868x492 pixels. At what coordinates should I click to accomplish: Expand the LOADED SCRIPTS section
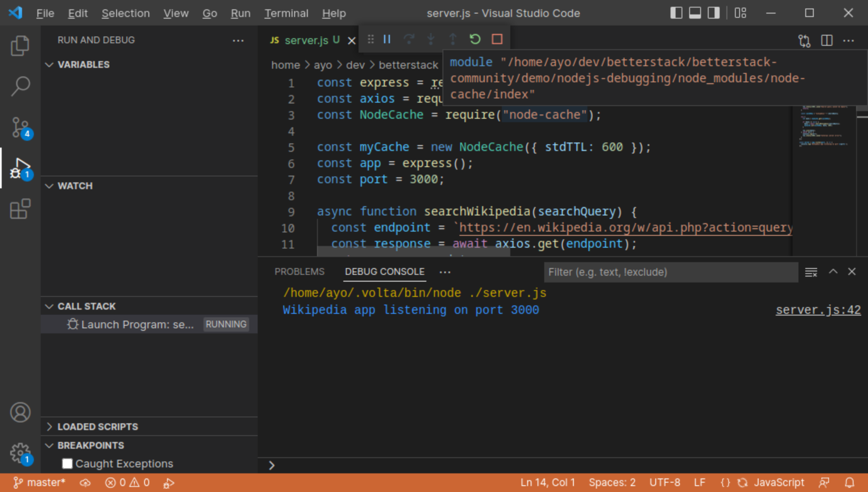click(x=50, y=426)
